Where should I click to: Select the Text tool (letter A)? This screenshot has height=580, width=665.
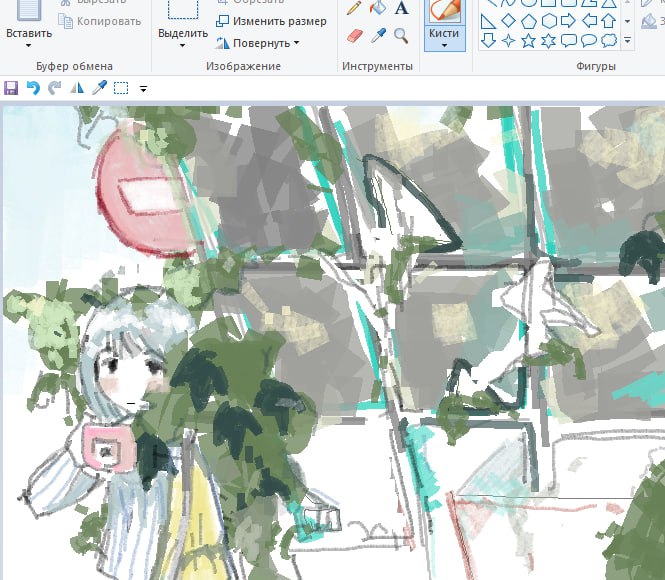(x=401, y=8)
